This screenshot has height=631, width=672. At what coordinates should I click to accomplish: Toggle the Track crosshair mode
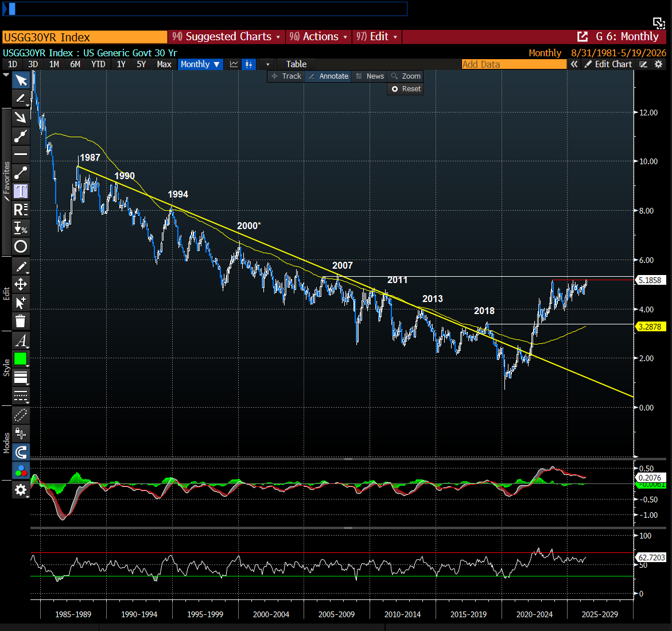pos(286,76)
